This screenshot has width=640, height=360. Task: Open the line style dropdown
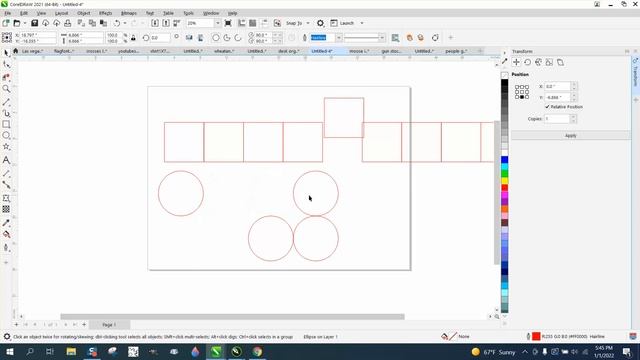tap(382, 38)
